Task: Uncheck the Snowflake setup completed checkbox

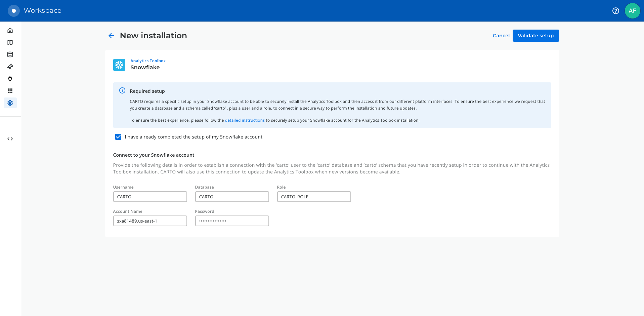Action: point(118,137)
